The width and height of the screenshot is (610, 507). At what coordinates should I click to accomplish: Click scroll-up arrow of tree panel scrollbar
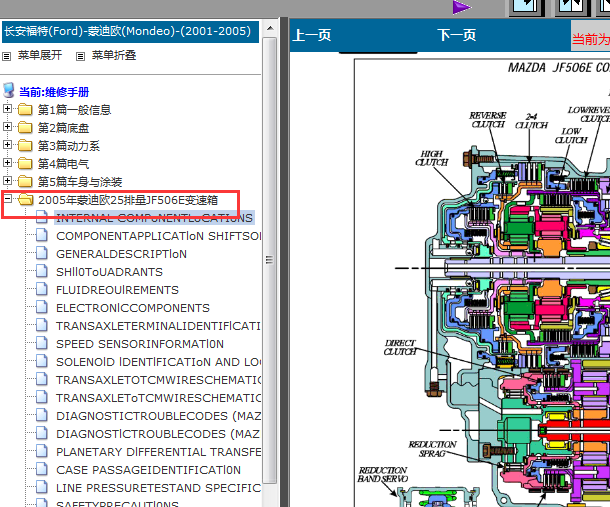click(270, 28)
